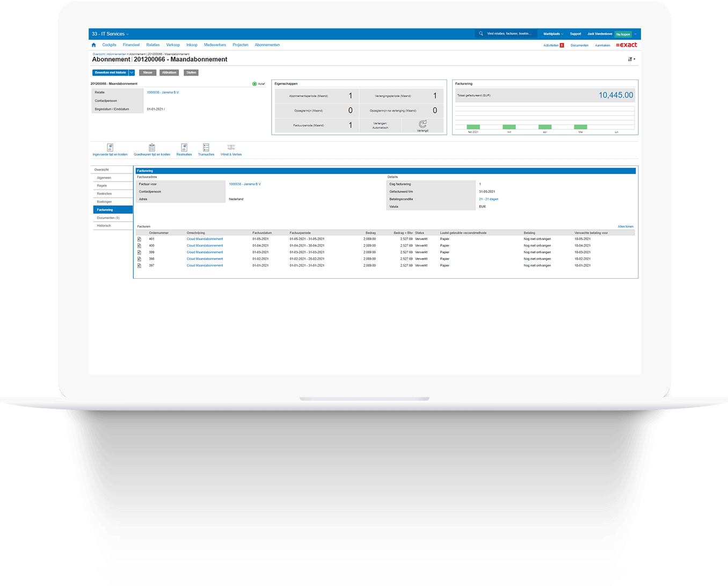Open the Inkoop menu
Viewport: 728px width, 586px height.
pos(192,45)
